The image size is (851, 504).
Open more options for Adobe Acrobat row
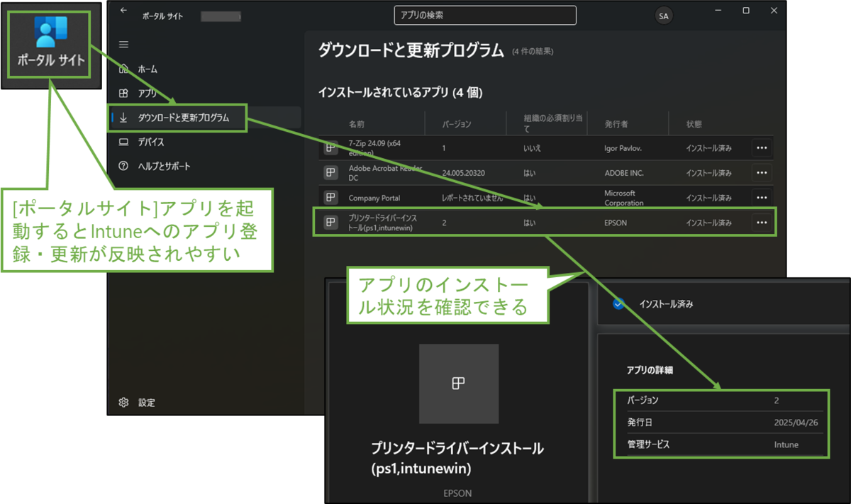[x=762, y=172]
